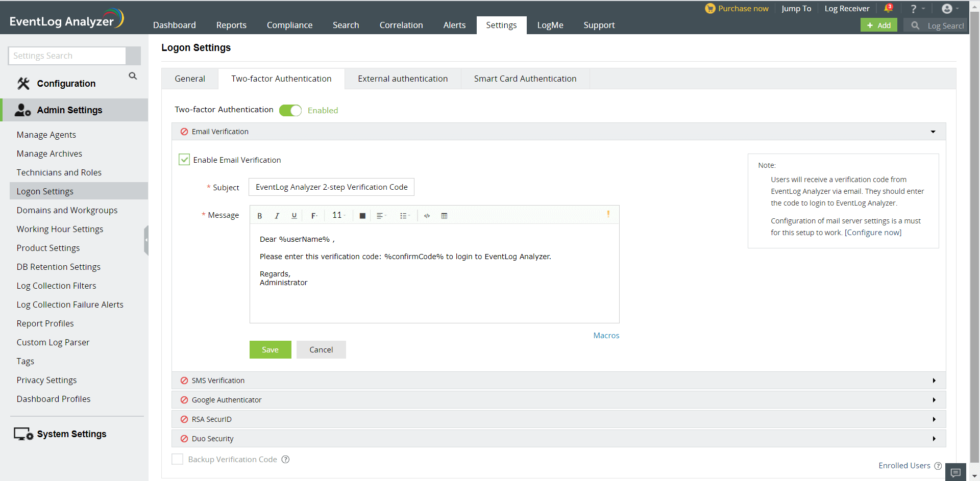Viewport: 980px width, 481px height.
Task: Click the Settings Search input field
Action: tap(67, 56)
